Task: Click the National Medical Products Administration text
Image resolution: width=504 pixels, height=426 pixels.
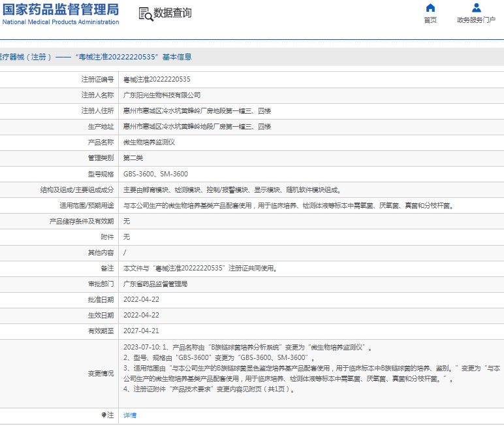Action: point(61,22)
